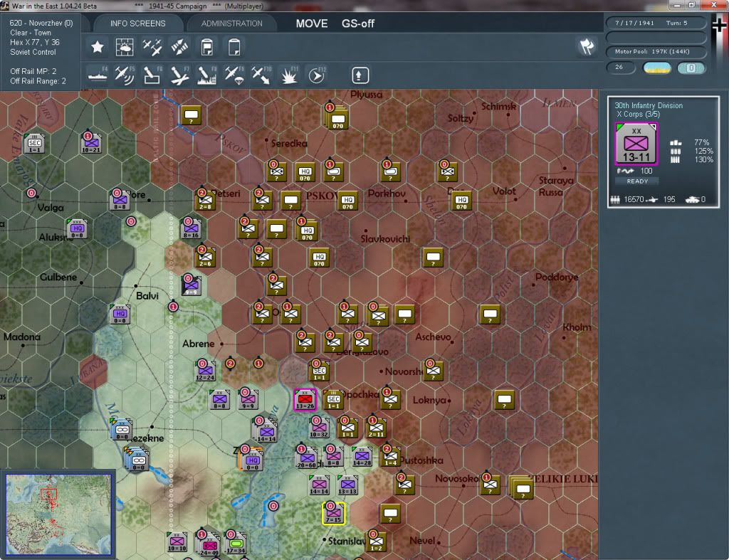Select the F5 air recon mode icon
729x560 pixels.
(x=125, y=75)
